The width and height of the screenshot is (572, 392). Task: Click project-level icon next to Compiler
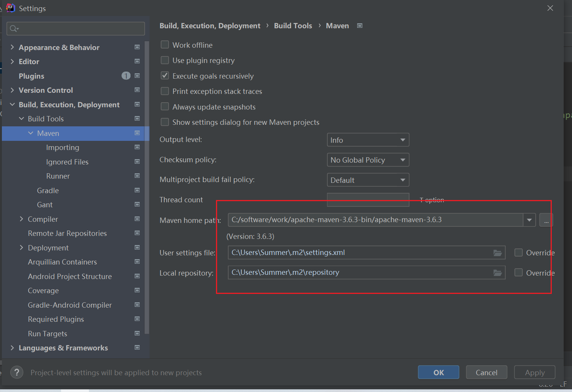click(137, 219)
